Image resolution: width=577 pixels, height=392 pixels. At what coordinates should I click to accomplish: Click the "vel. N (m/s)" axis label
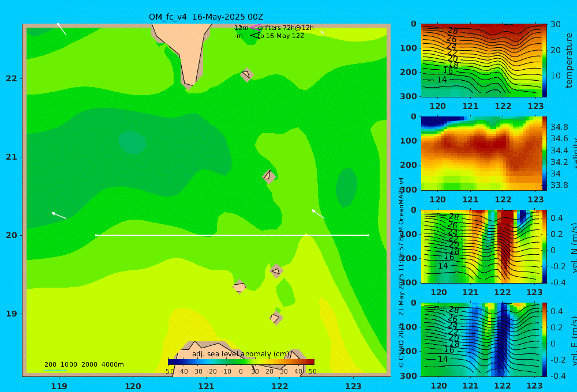tap(574, 247)
